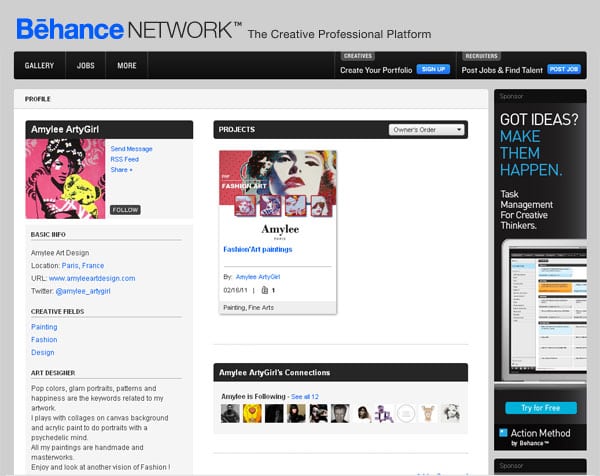Image resolution: width=600 pixels, height=476 pixels.
Task: Open the deer illustration connection avatar
Action: [428, 414]
